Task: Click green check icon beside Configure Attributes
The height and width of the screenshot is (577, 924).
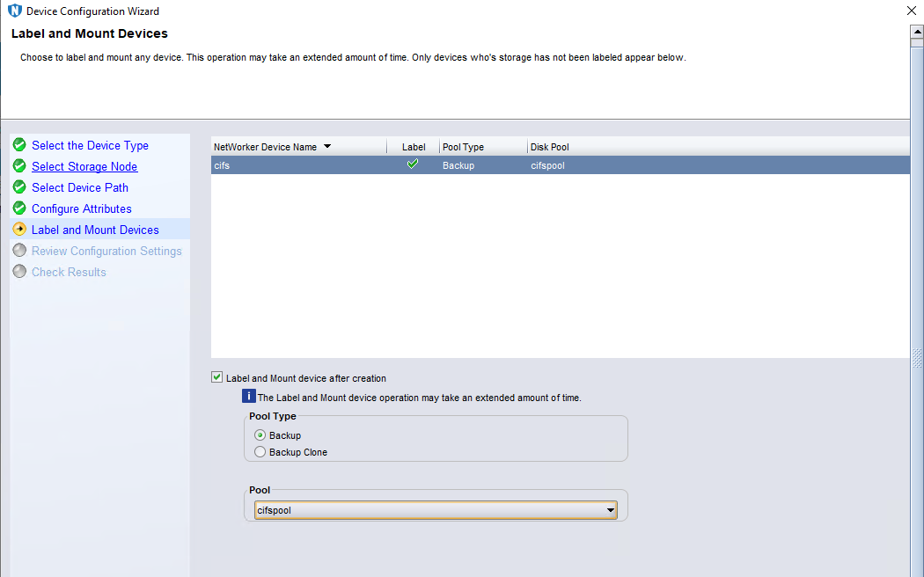Action: (x=19, y=208)
